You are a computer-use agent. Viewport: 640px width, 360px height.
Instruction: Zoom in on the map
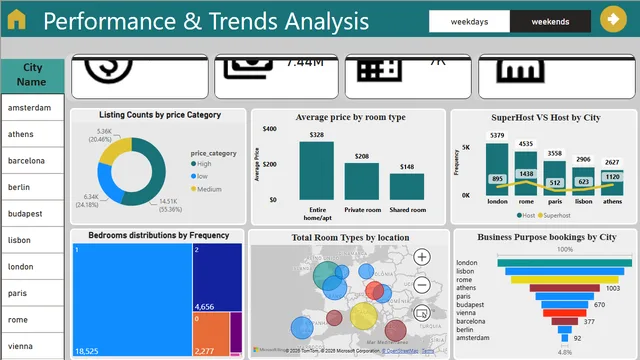(422, 257)
